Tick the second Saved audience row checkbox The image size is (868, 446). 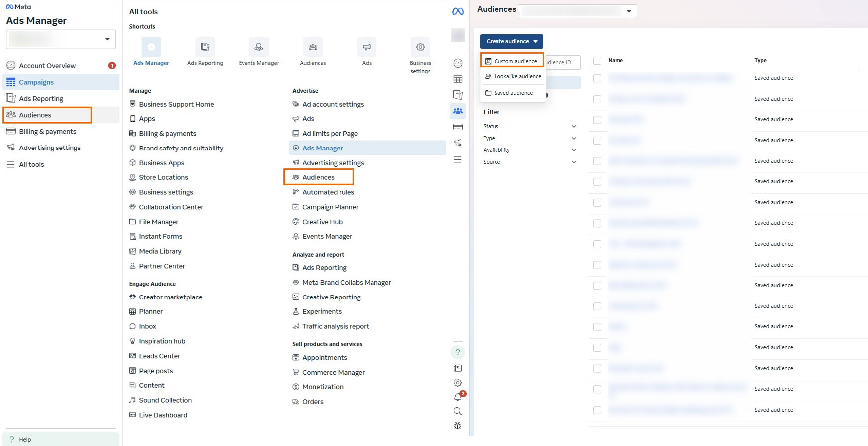click(597, 99)
